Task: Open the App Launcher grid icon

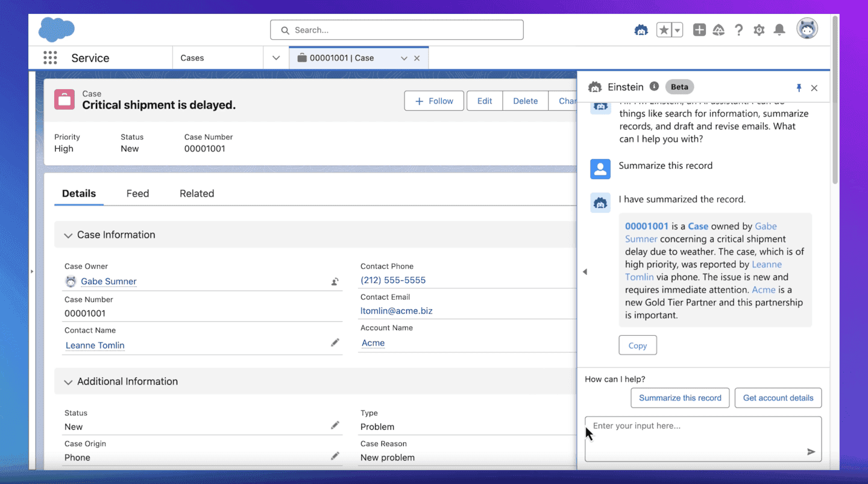Action: click(50, 58)
